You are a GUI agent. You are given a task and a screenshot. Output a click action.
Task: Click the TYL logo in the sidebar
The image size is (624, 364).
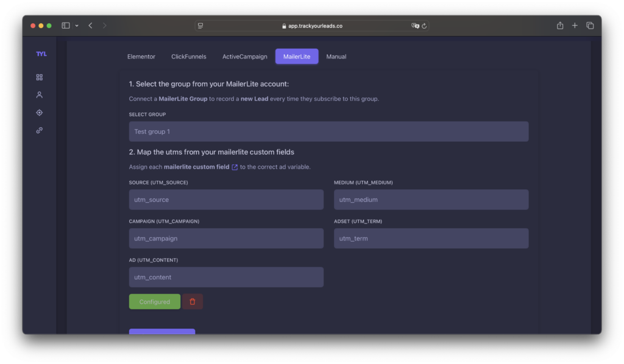click(41, 54)
